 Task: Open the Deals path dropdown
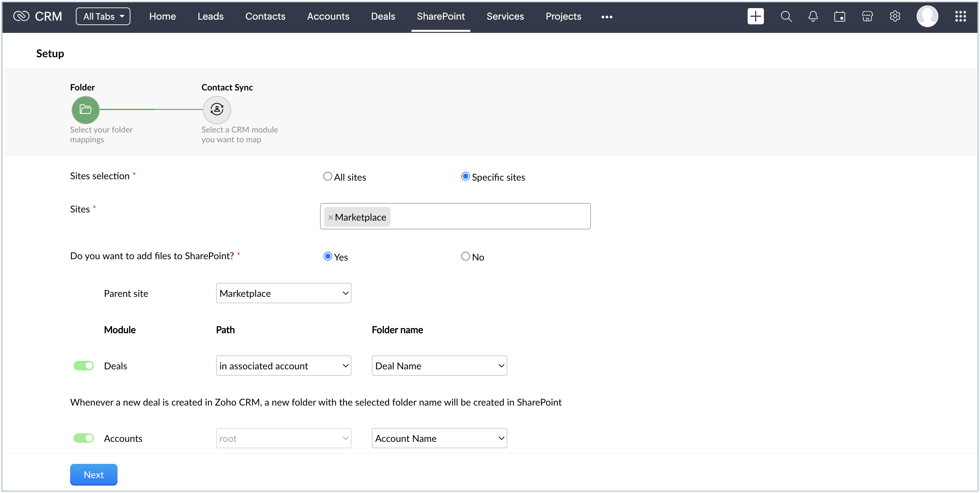click(283, 366)
